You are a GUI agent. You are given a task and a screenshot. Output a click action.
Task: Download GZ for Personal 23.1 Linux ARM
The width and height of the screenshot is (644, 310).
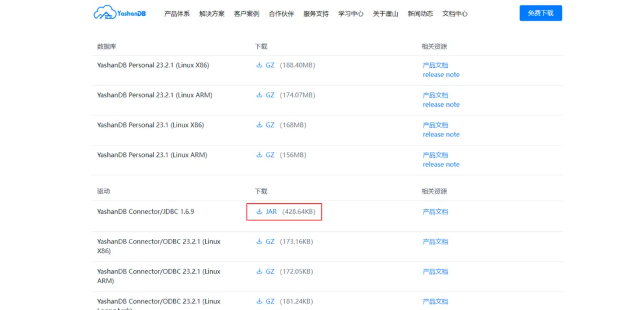click(270, 155)
